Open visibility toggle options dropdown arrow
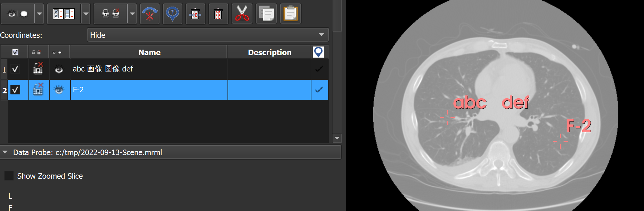This screenshot has width=644, height=211. coord(39,14)
